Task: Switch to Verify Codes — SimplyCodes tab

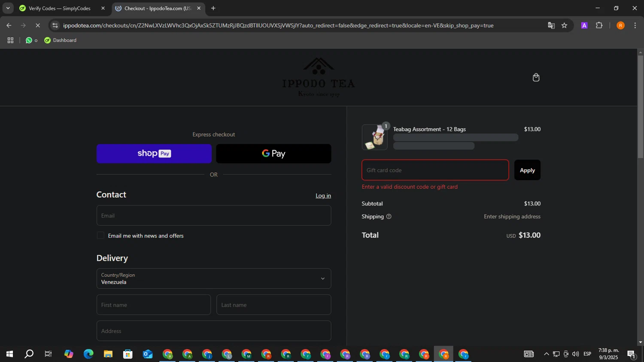Action: tap(59, 8)
